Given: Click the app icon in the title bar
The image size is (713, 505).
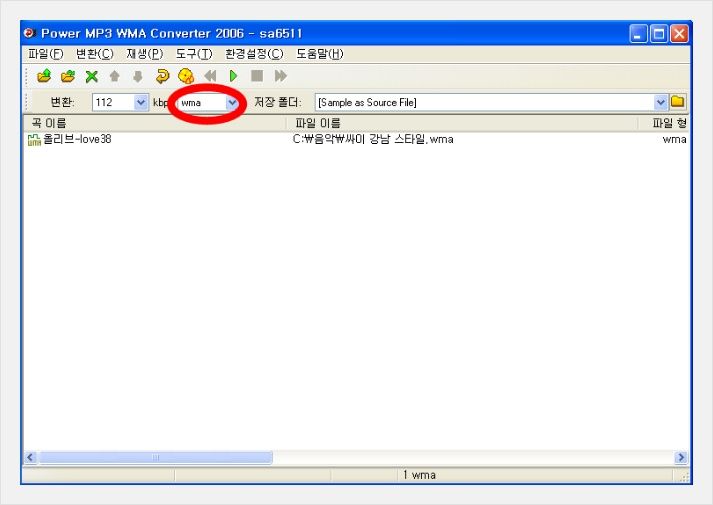Looking at the screenshot, I should pyautogui.click(x=30, y=33).
